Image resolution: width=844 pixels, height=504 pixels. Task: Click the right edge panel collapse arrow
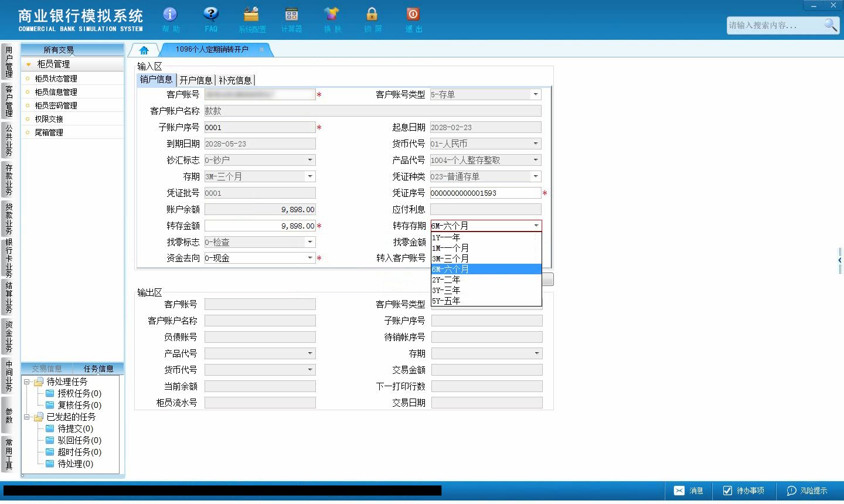pos(840,260)
